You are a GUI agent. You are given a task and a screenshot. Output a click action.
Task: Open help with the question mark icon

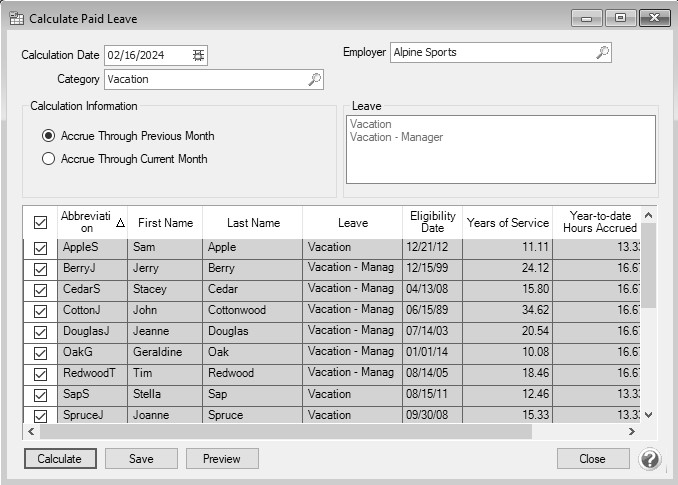(650, 459)
